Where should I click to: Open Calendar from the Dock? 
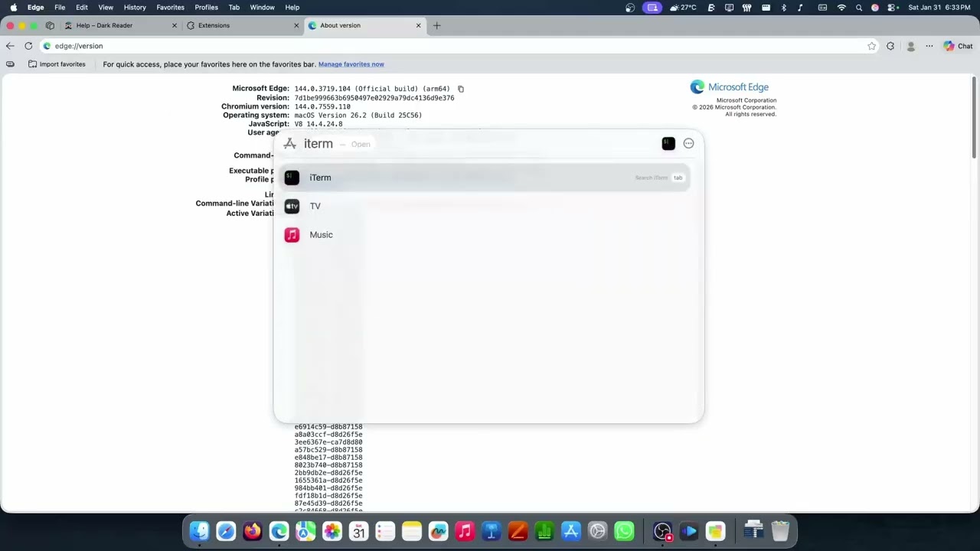click(358, 530)
